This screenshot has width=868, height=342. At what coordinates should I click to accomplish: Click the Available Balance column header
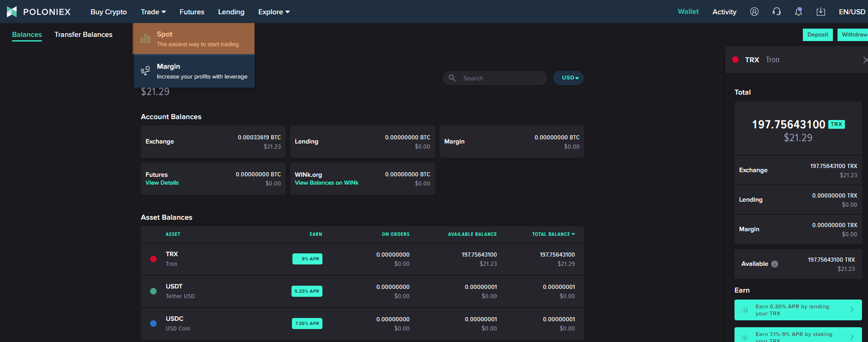pos(473,234)
